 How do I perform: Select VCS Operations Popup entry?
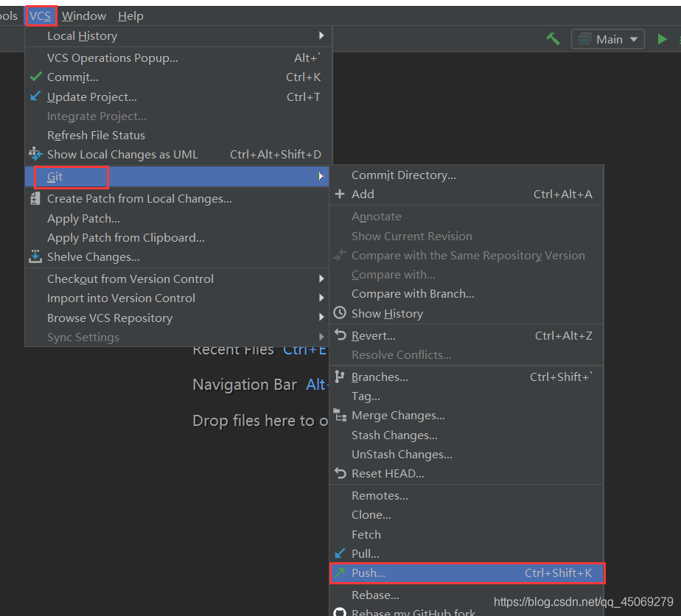178,57
